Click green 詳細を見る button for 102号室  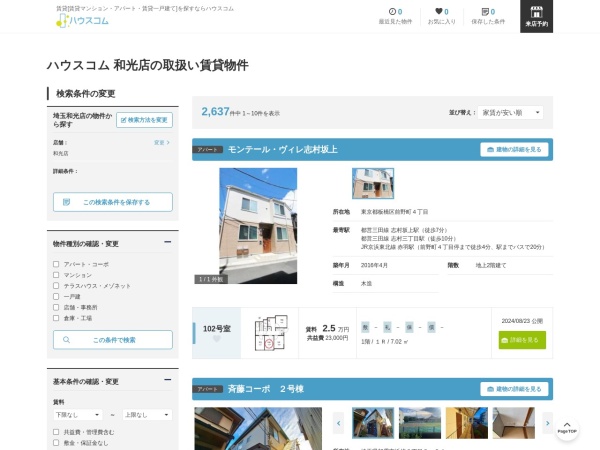point(522,340)
